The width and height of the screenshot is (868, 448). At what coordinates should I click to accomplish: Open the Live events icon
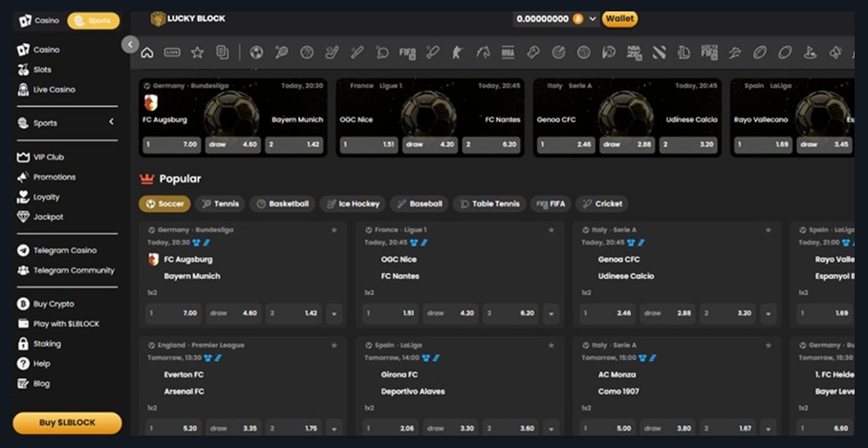click(172, 53)
